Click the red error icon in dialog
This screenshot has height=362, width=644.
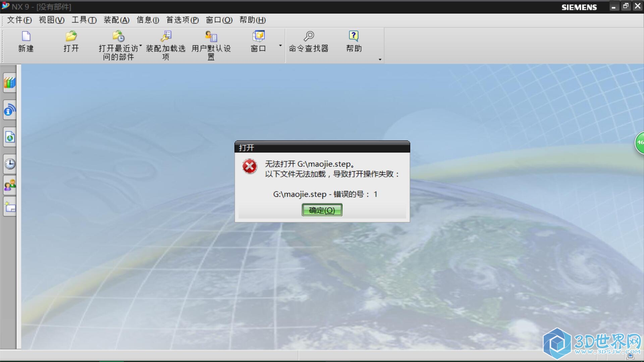[250, 167]
